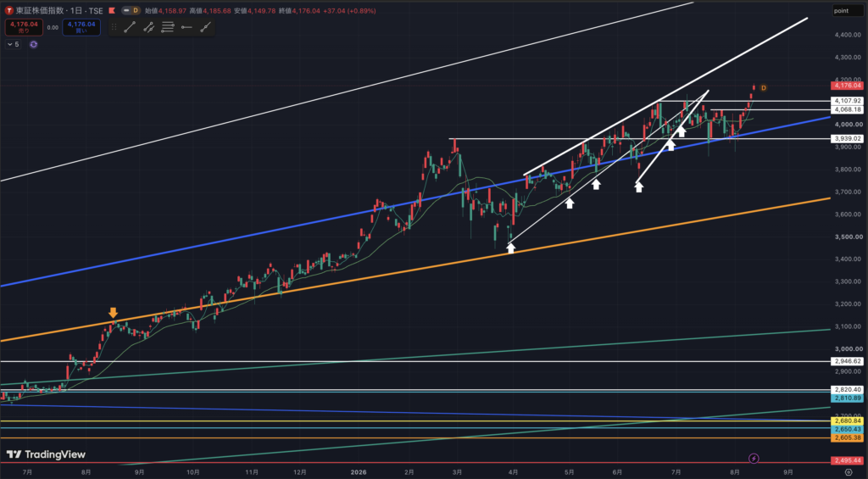Screen dimensions: 868x479
Task: Select the horizontal ray tool
Action: coord(186,27)
